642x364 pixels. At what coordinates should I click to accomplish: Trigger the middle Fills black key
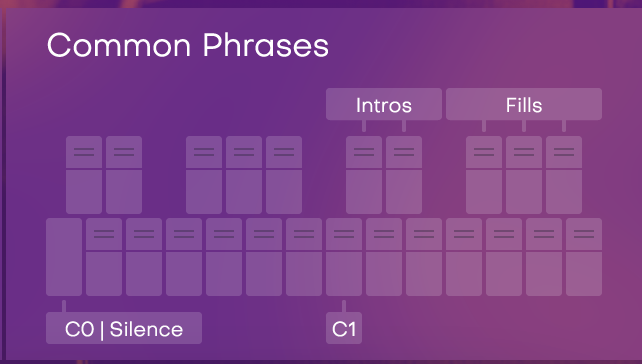coord(524,175)
